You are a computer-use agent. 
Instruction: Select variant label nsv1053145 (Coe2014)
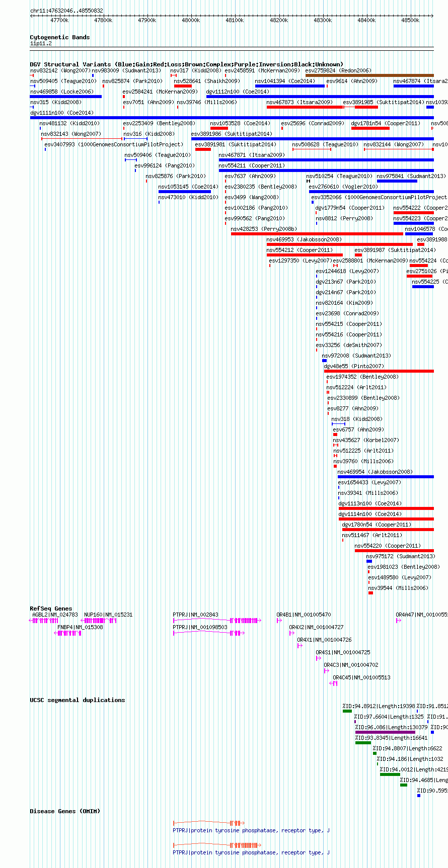pos(188,187)
